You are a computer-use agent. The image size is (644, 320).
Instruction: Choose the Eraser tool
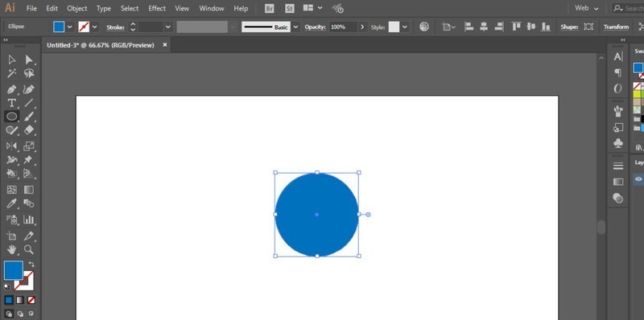click(x=29, y=130)
